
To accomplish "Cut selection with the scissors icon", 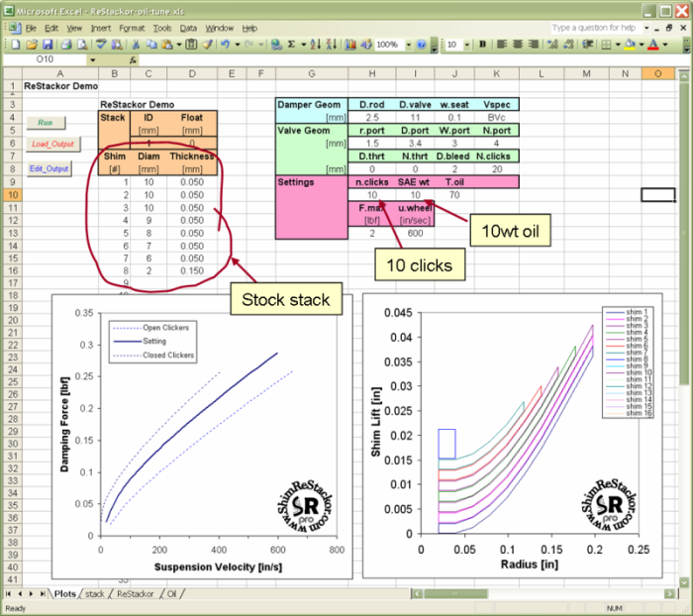I will 136,45.
